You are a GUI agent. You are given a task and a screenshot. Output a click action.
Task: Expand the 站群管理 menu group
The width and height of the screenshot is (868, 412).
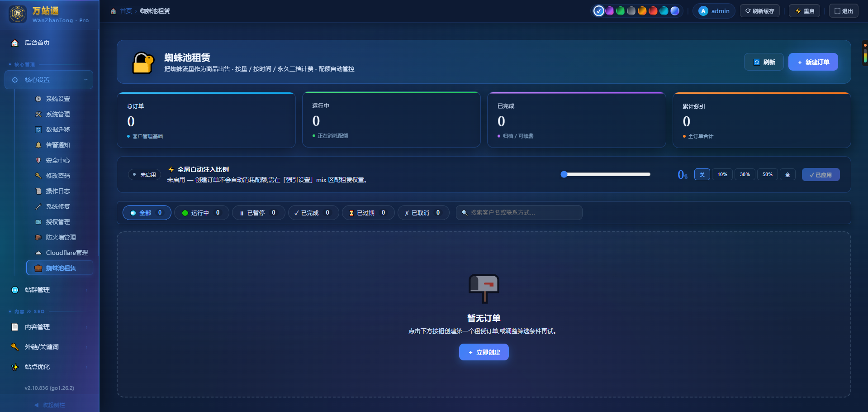point(49,290)
